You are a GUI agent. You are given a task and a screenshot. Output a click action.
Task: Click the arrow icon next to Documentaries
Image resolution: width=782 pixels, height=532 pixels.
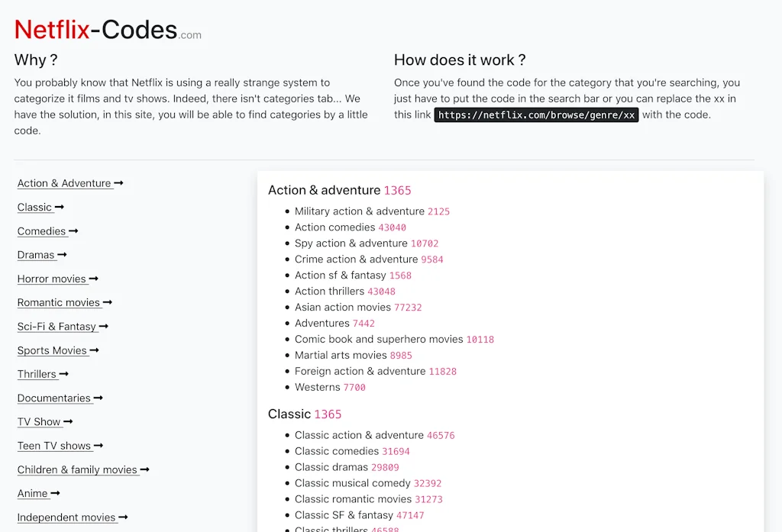(x=98, y=398)
